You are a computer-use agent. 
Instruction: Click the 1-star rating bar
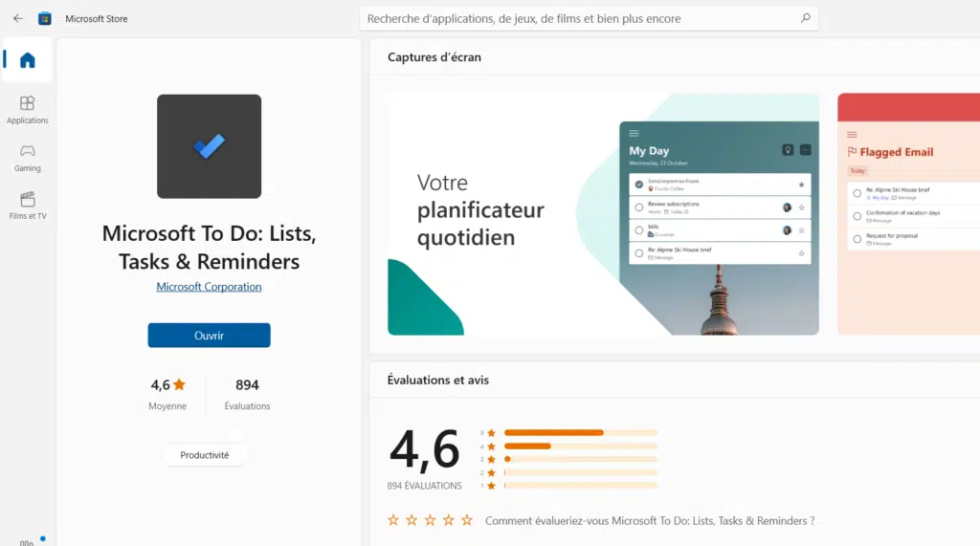[581, 486]
